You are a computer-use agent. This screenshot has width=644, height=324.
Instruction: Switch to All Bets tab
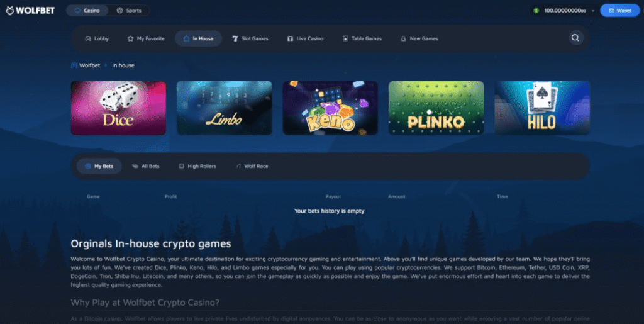pyautogui.click(x=146, y=166)
